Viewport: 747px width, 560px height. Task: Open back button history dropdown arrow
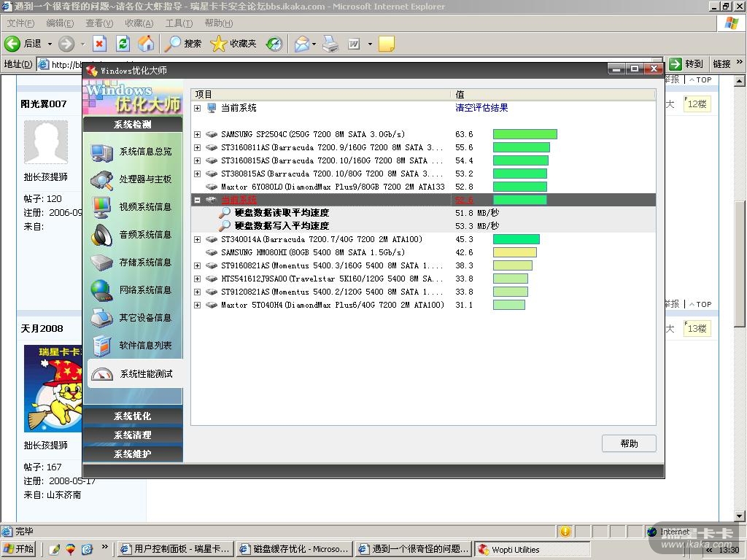point(50,44)
